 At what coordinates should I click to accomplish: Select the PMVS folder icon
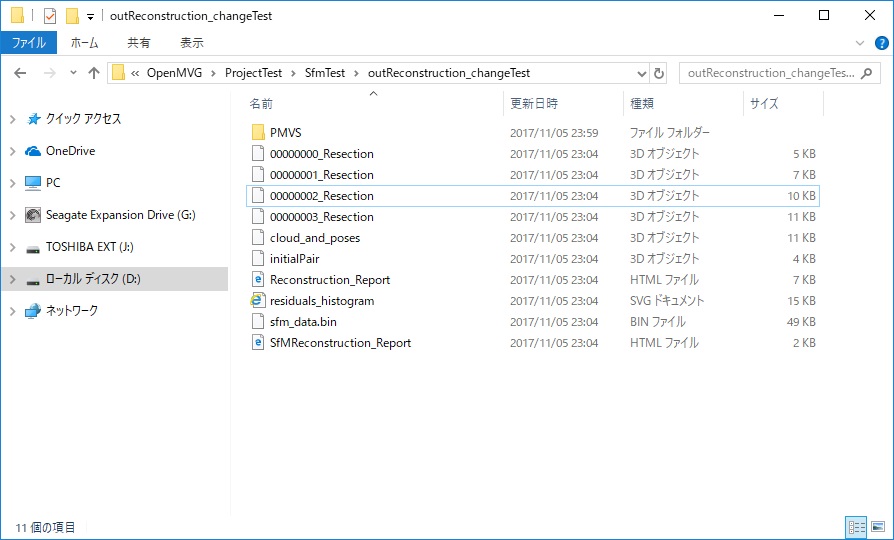point(258,132)
